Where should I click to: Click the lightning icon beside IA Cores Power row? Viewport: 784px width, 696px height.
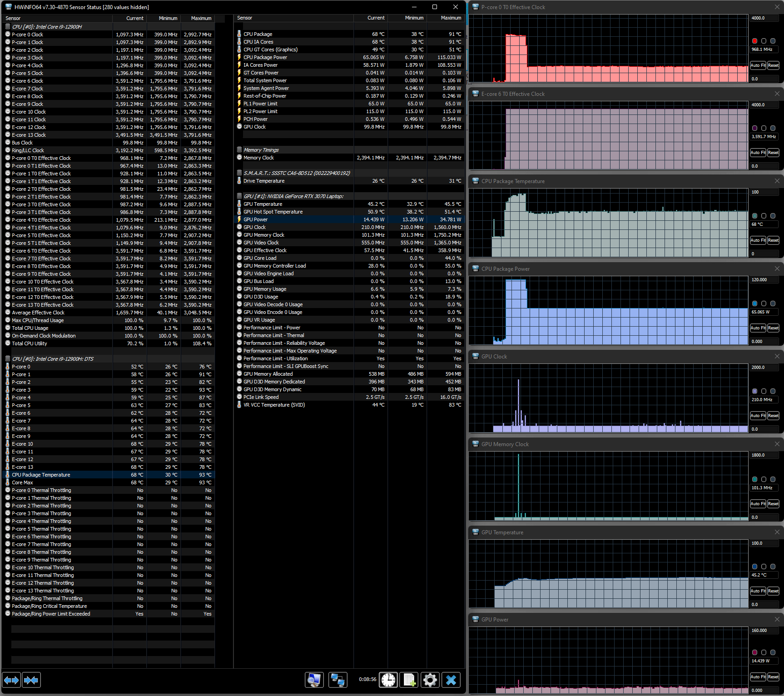click(239, 65)
